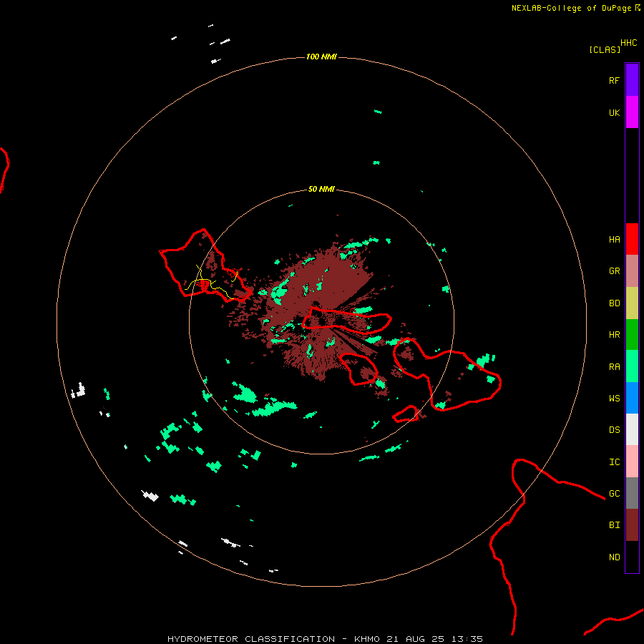Click the GR legend label

614,271
